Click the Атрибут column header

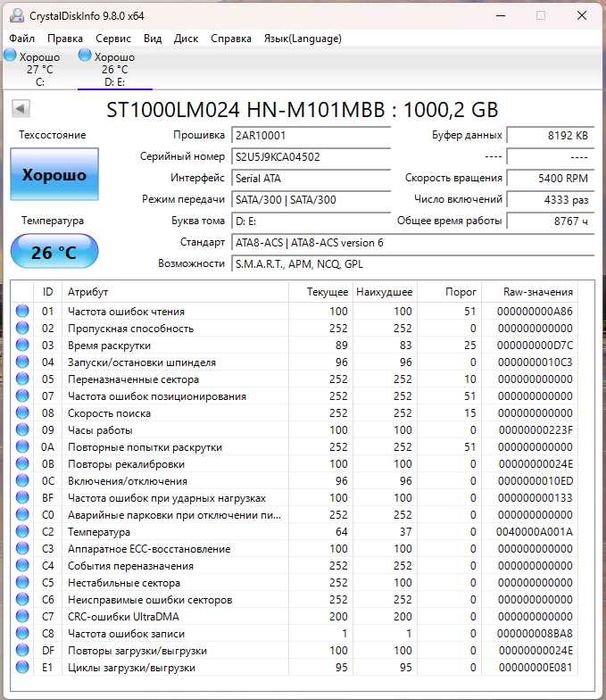[x=175, y=292]
